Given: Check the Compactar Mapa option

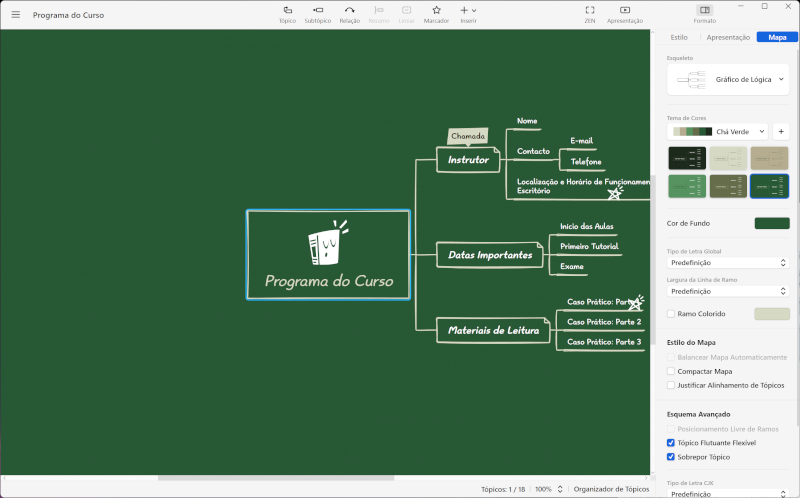Looking at the screenshot, I should [x=671, y=371].
